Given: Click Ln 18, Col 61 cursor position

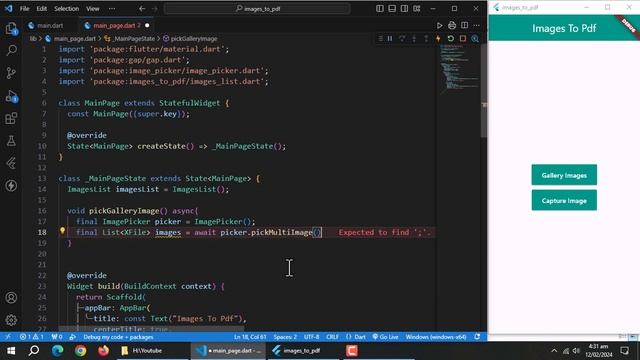Looking at the screenshot, I should (x=249, y=337).
